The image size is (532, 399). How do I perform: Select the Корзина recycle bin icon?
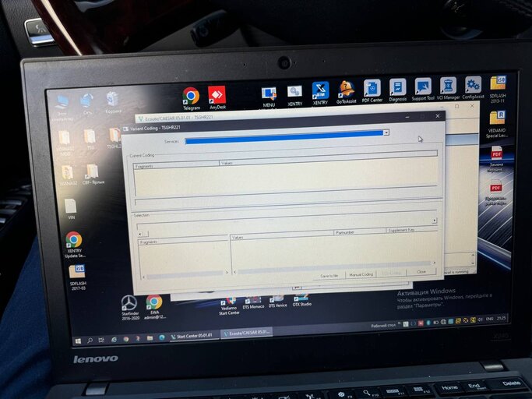pyautogui.click(x=113, y=102)
